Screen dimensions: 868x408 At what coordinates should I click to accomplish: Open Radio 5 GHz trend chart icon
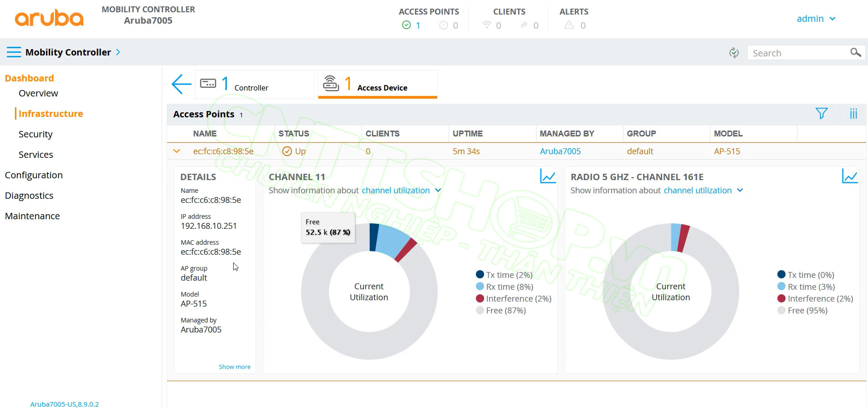849,176
